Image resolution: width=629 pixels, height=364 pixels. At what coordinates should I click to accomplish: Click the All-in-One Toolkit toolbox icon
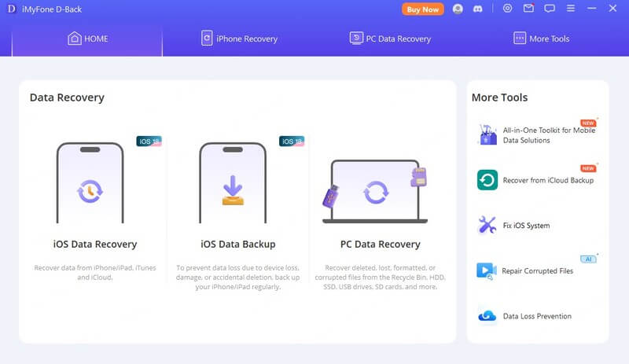(487, 134)
